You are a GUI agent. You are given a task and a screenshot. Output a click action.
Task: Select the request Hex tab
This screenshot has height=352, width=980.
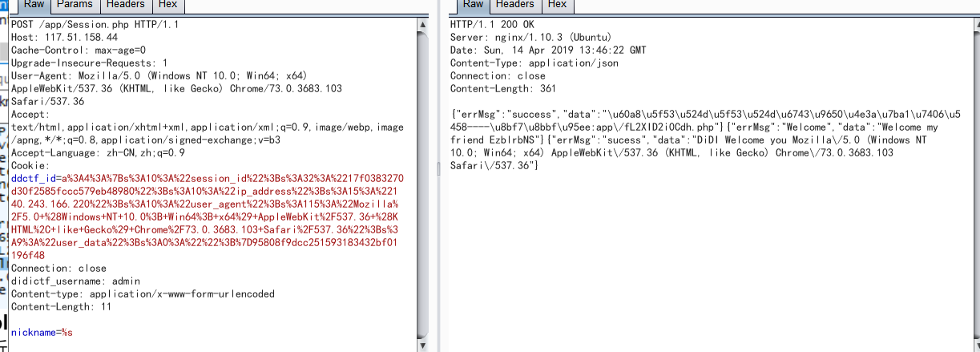pos(168,6)
